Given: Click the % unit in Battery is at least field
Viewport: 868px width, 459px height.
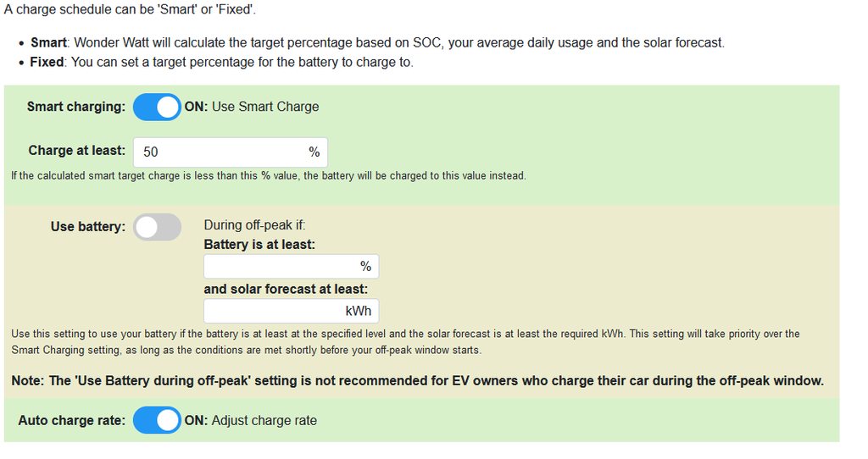Looking at the screenshot, I should coord(366,267).
